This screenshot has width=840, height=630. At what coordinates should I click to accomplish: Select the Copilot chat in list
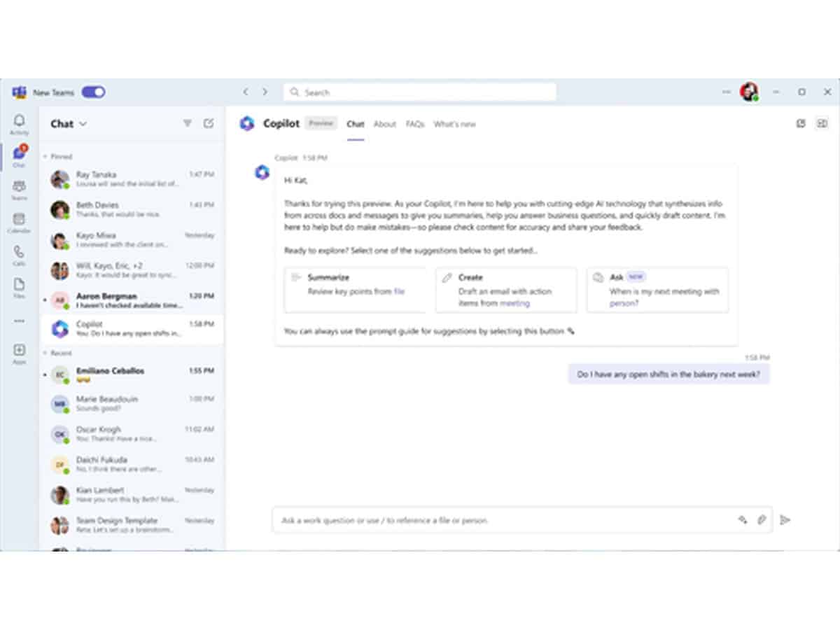pos(132,329)
